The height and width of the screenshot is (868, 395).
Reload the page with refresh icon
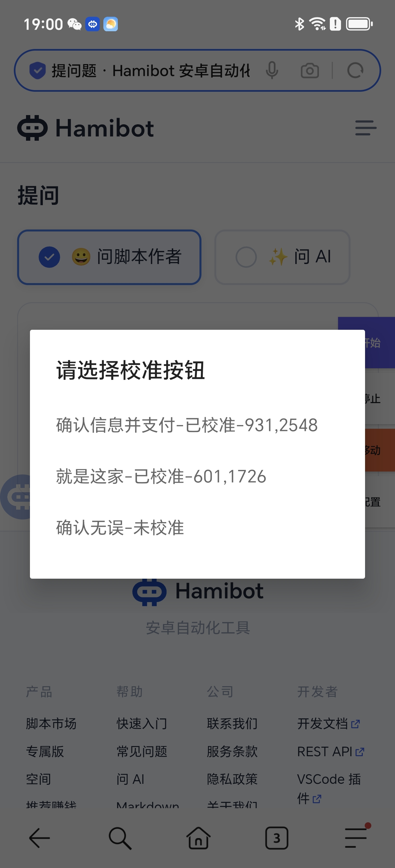[x=355, y=70]
